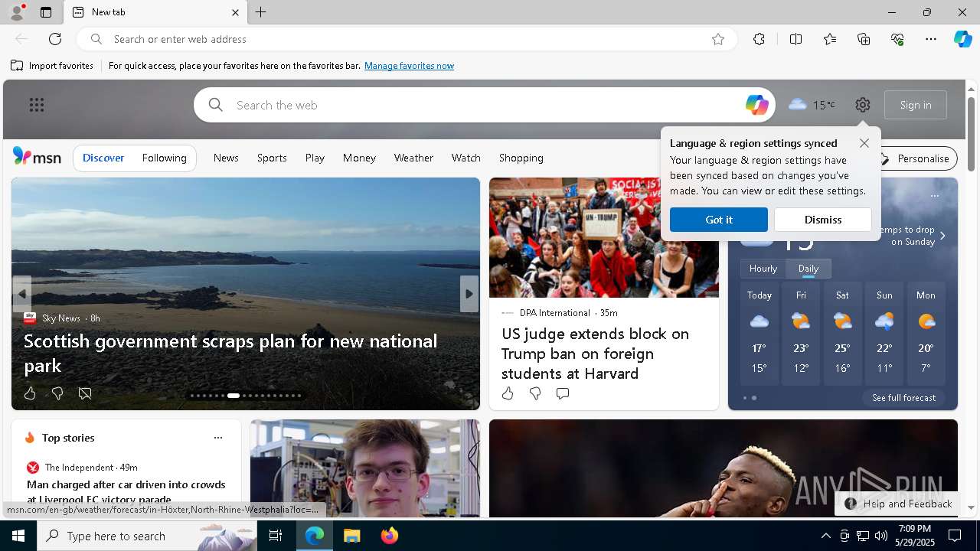Open File Explorer from taskbar
This screenshot has height=551, width=980.
pyautogui.click(x=351, y=536)
